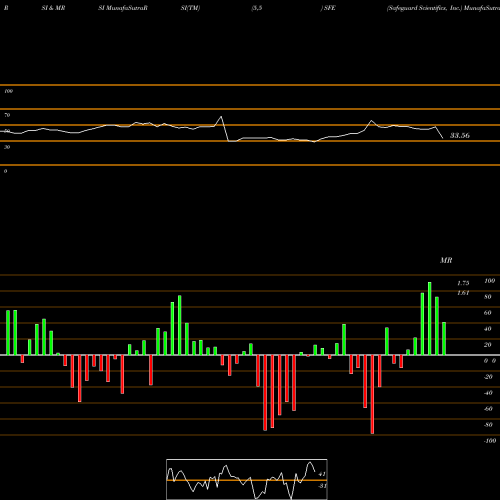The image size is (500, 500).
Task: Click the -20 label on MR axis
Action: coord(488,377)
